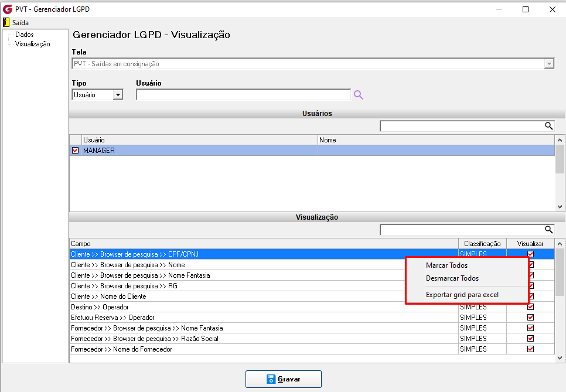Toggle Visualizar for Efetuou Reserva >> Operador
The width and height of the screenshot is (566, 392).
(530, 317)
